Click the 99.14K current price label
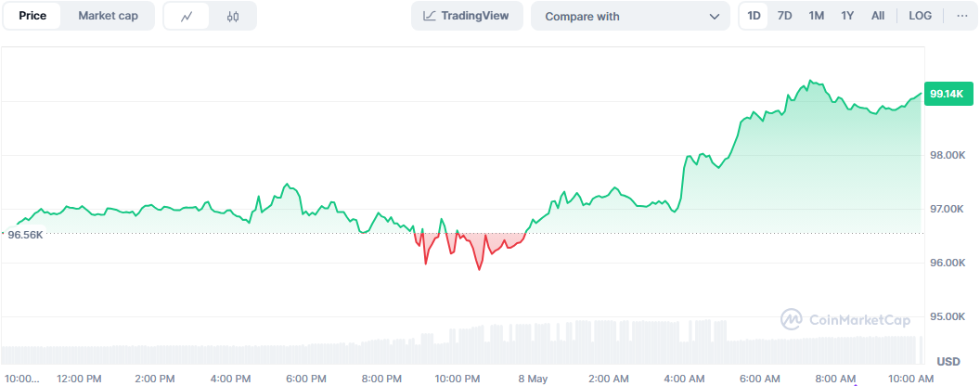 point(948,94)
